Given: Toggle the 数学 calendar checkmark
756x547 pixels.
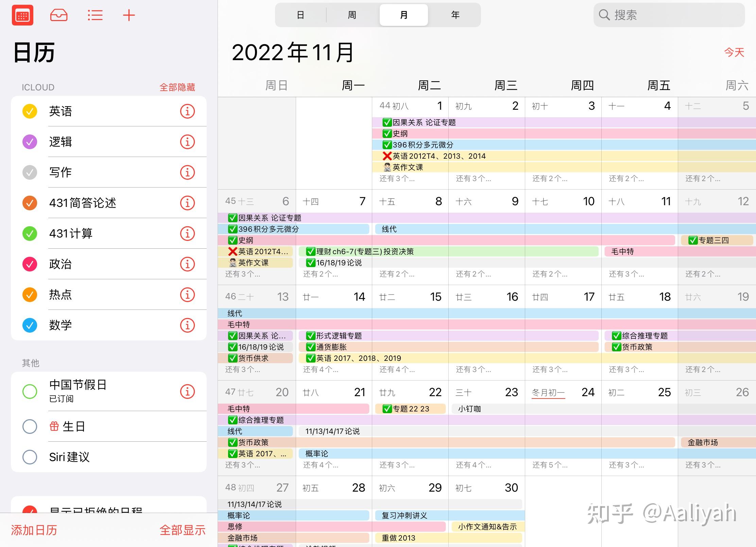Looking at the screenshot, I should click(30, 325).
